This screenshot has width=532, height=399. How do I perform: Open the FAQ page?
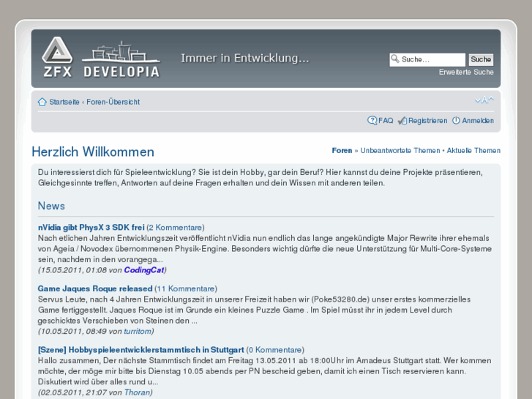(x=386, y=121)
